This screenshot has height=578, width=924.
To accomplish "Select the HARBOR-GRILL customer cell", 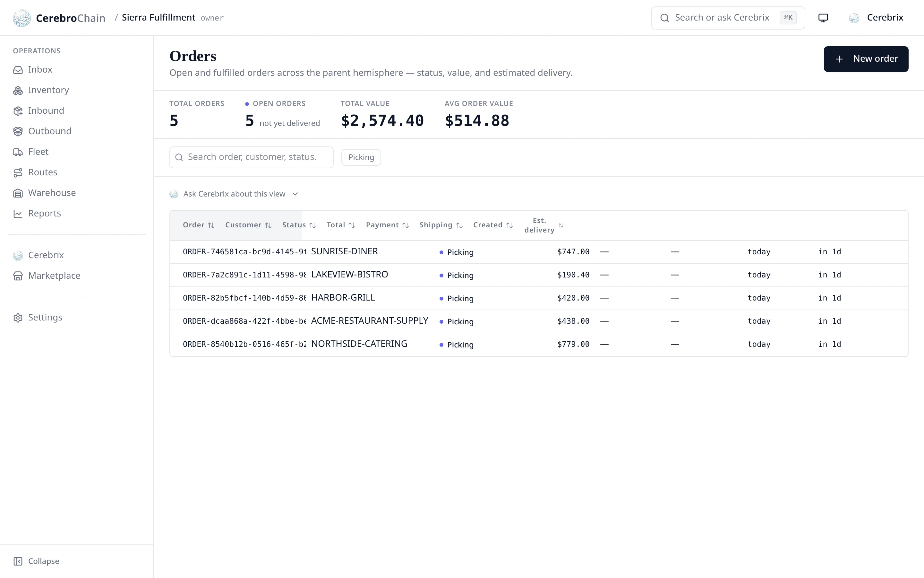I will click(x=343, y=298).
